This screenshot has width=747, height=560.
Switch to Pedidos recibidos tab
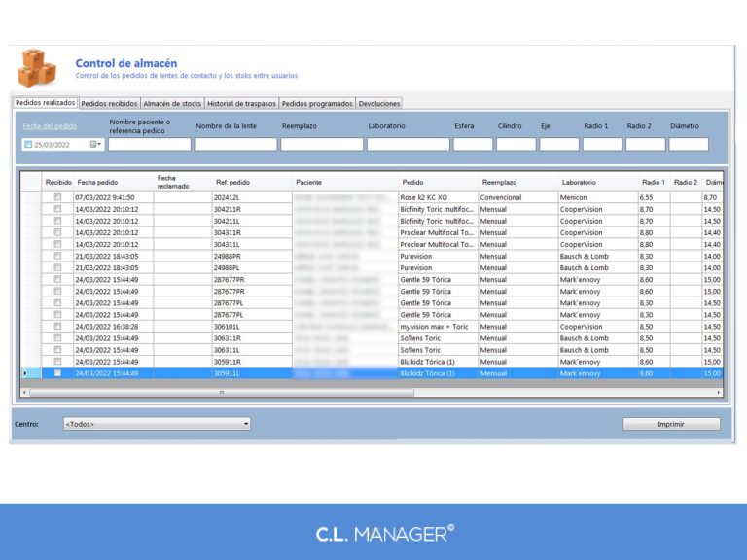[109, 103]
